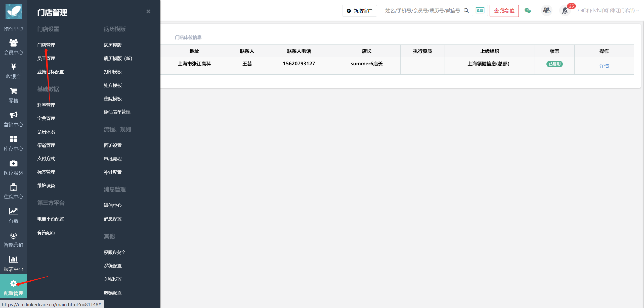The height and width of the screenshot is (308, 644).
Task: Select 关账设置 menu item
Action: coord(113,279)
